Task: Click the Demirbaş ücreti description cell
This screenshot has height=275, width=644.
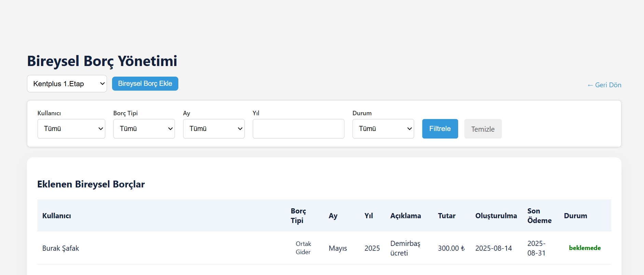Action: (405, 248)
